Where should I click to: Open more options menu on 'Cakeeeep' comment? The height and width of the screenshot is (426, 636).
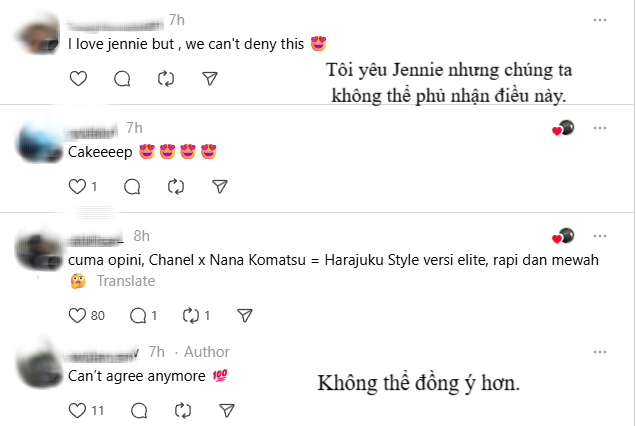click(x=599, y=128)
